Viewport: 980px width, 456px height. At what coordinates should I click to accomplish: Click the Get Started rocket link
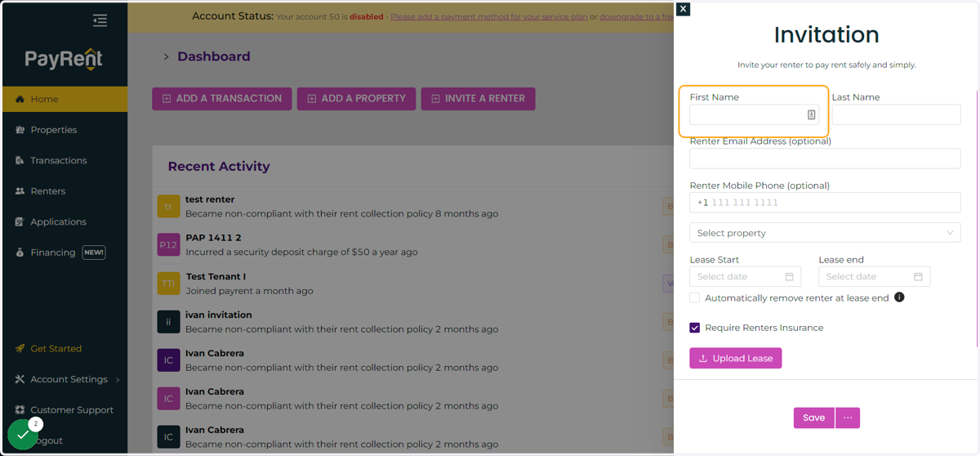point(49,348)
